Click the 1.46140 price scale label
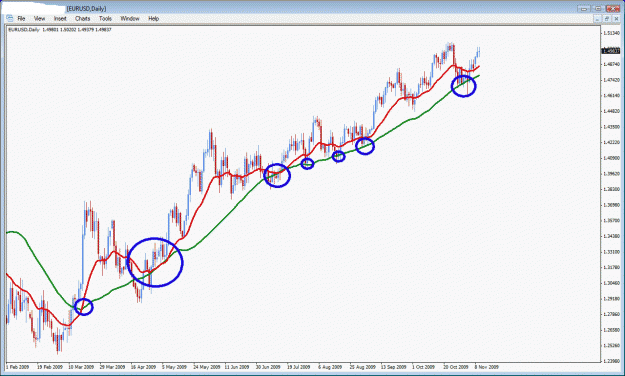 click(612, 95)
